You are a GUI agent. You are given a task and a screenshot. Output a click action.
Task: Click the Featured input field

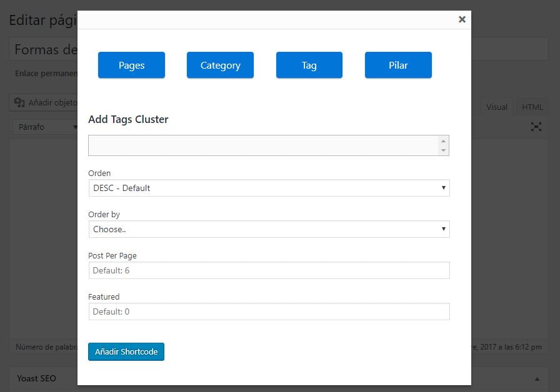[x=269, y=311]
